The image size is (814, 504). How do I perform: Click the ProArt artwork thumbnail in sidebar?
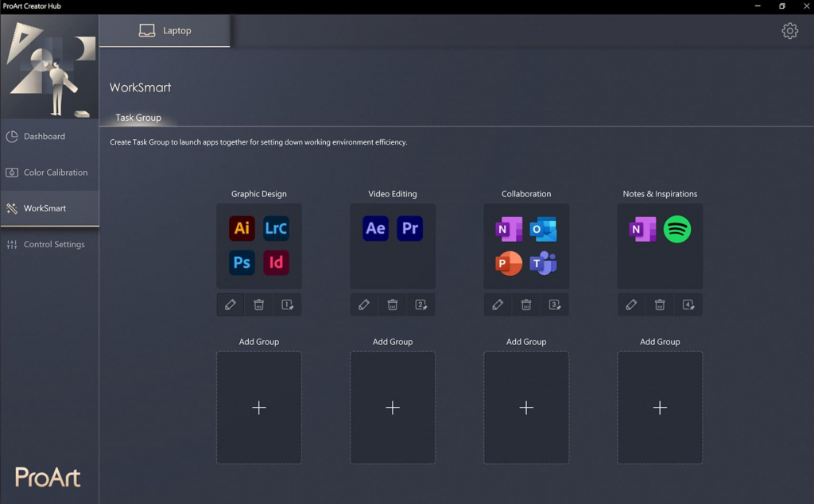tap(49, 67)
